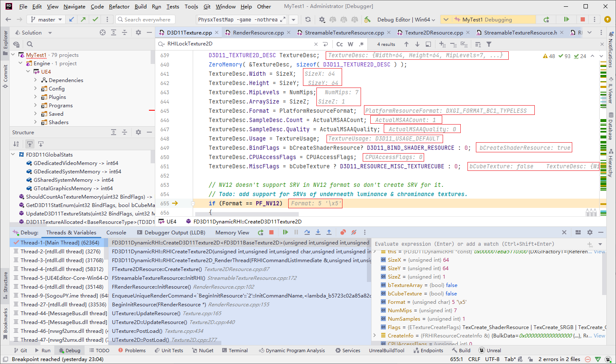Toggle whole Words (W) search option

click(350, 44)
